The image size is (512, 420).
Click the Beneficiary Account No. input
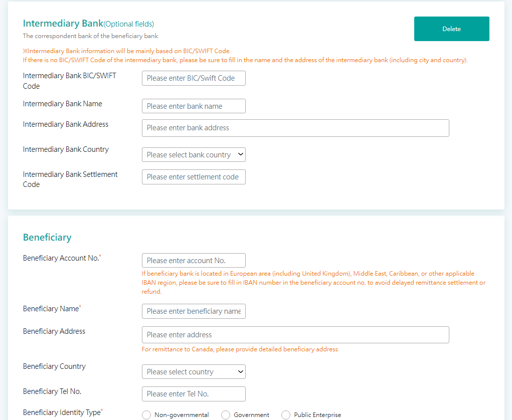coord(194,261)
